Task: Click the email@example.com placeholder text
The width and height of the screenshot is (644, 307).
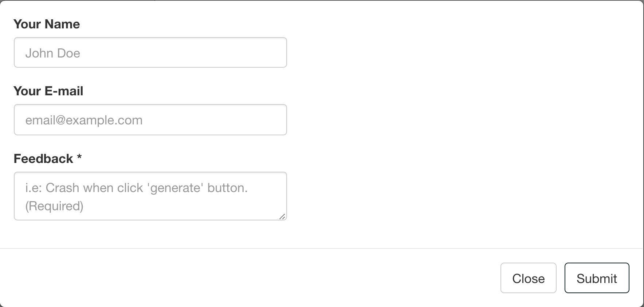Action: (x=84, y=120)
